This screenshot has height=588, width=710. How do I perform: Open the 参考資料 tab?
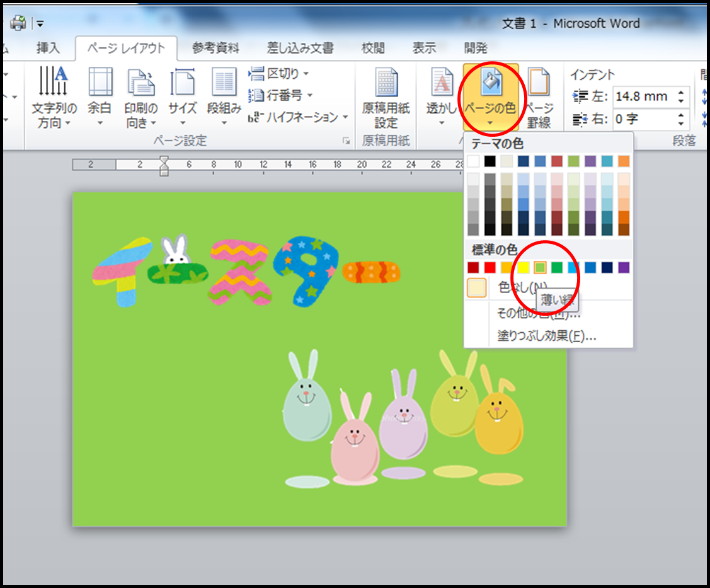215,48
